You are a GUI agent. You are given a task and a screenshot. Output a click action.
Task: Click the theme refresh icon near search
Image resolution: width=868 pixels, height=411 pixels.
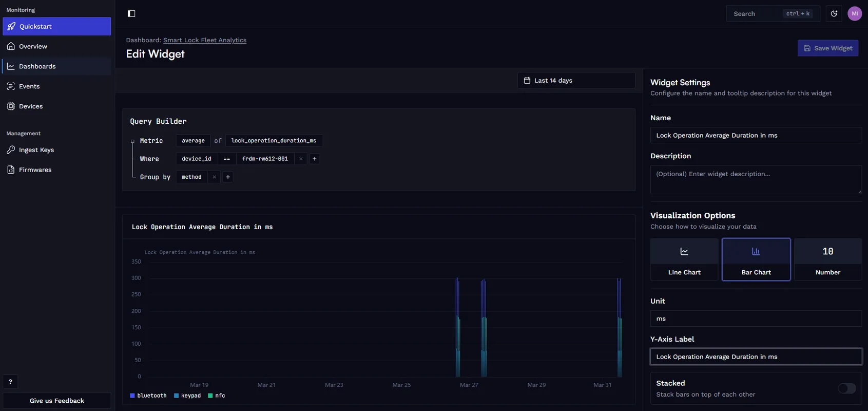[834, 14]
